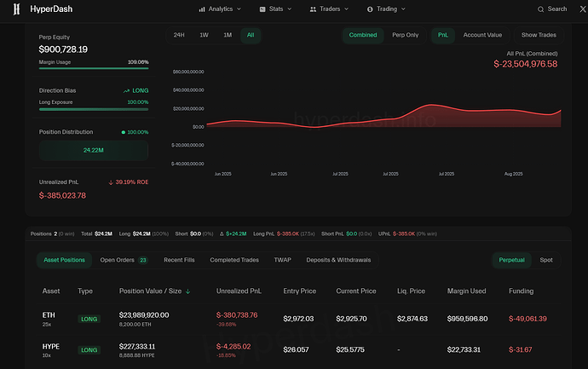The width and height of the screenshot is (588, 369).
Task: Click the Trading globe icon
Action: click(370, 9)
